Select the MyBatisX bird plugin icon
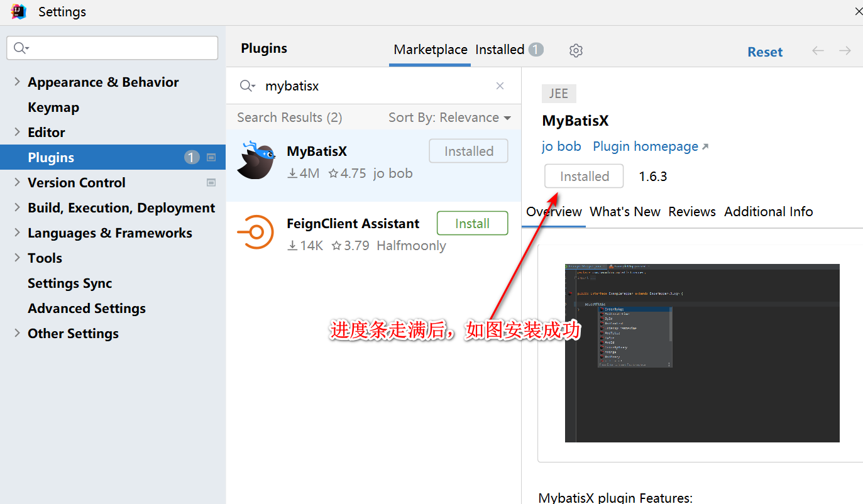This screenshot has height=504, width=863. click(x=256, y=160)
